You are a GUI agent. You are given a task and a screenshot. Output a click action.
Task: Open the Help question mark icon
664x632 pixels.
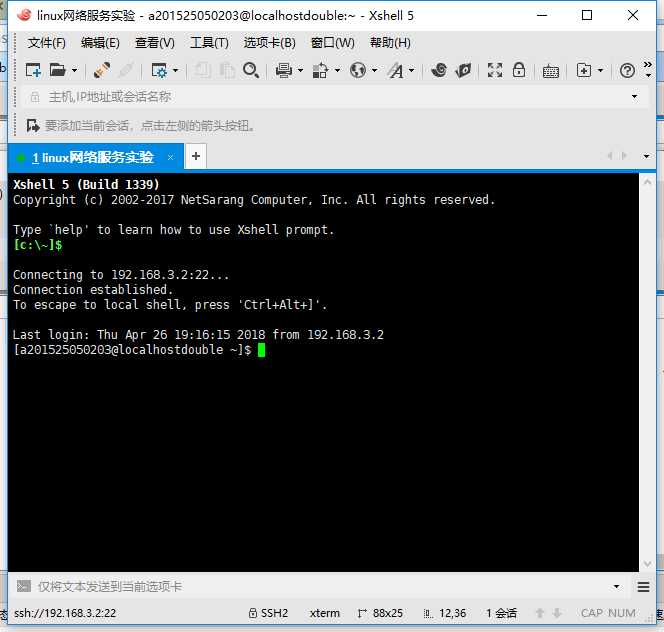pos(627,70)
